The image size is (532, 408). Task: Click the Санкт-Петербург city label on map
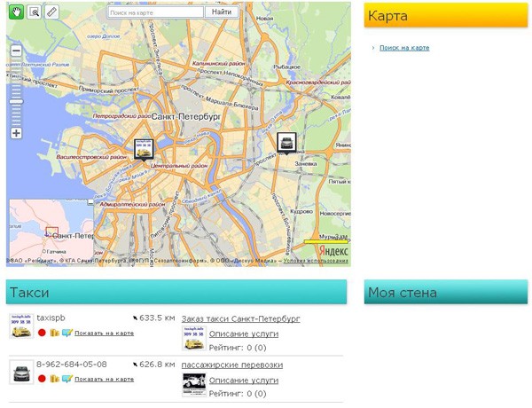click(186, 117)
